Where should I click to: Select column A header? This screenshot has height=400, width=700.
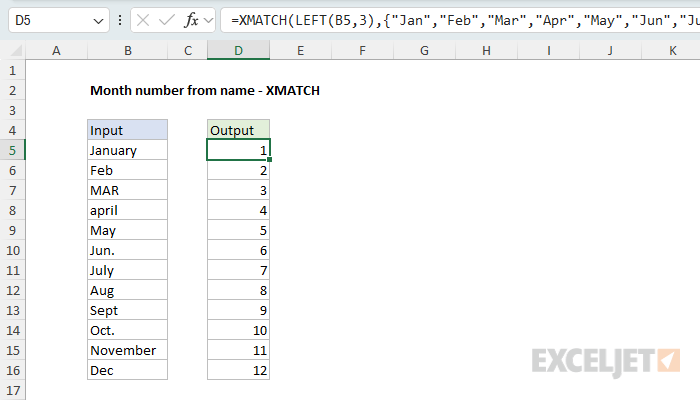click(56, 50)
